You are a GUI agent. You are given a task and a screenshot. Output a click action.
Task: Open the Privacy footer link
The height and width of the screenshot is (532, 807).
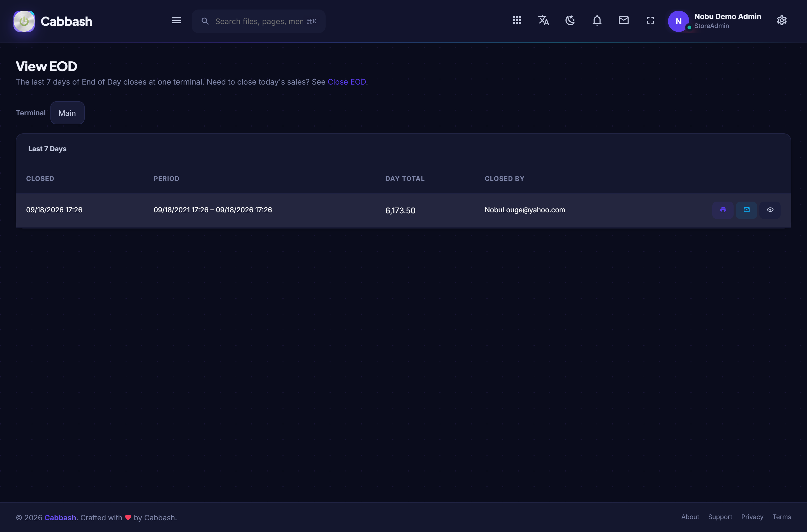752,517
